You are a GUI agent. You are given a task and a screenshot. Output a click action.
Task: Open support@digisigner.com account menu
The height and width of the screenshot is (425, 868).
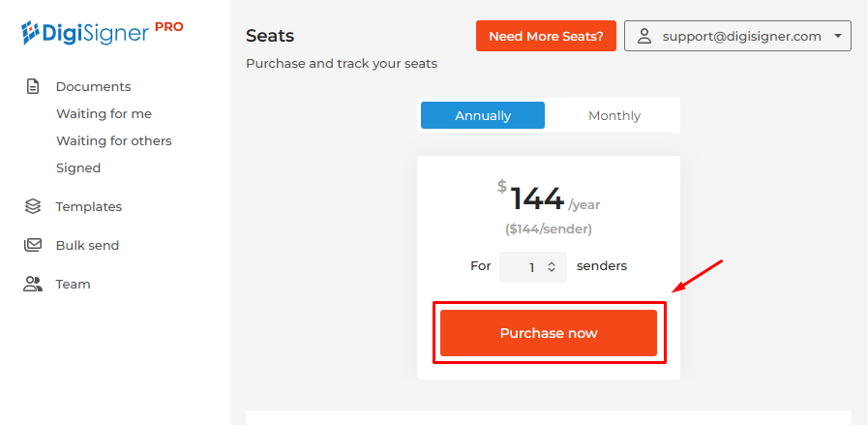741,36
